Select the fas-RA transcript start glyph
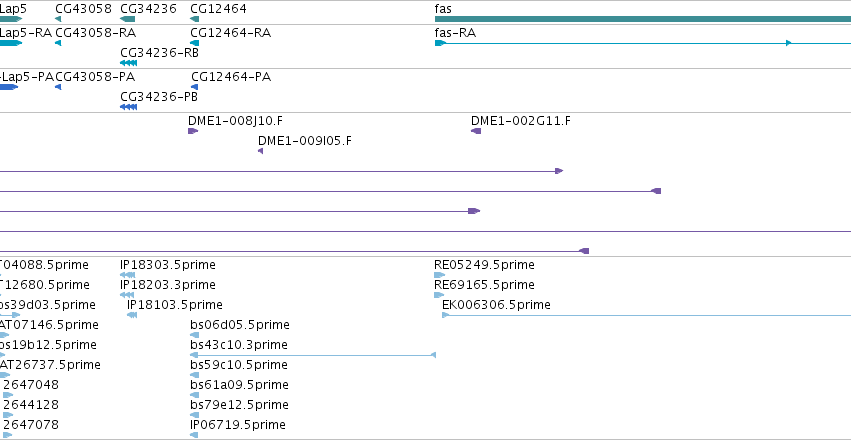This screenshot has width=851, height=440. point(440,43)
